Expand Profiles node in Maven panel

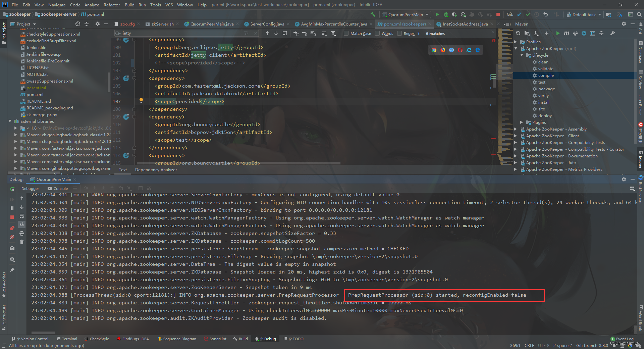[x=516, y=42]
